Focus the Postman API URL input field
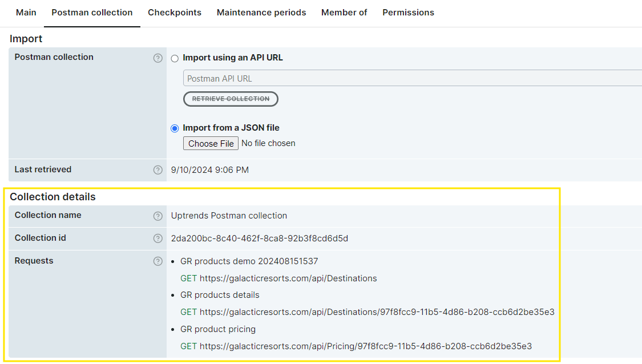Screen dimensions: 642x364 point(412,78)
